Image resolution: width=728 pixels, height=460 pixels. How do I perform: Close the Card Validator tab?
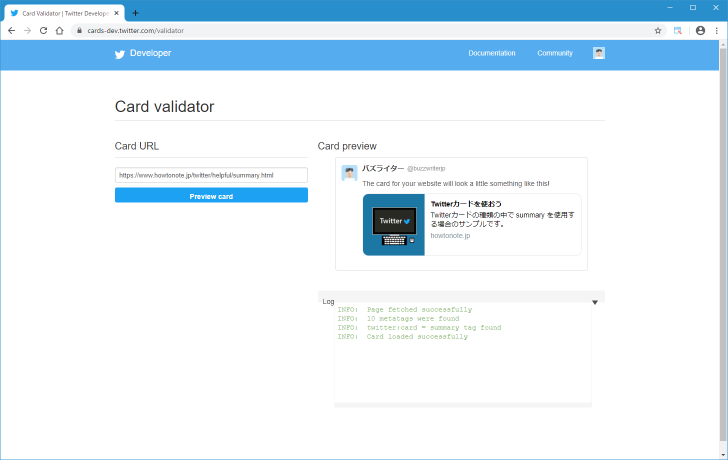coord(117,13)
